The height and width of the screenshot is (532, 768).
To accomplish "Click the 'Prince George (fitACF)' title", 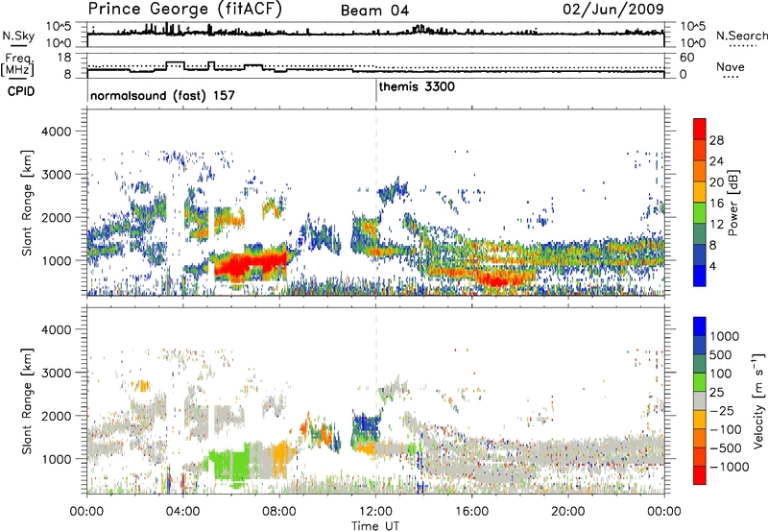I will pyautogui.click(x=184, y=10).
